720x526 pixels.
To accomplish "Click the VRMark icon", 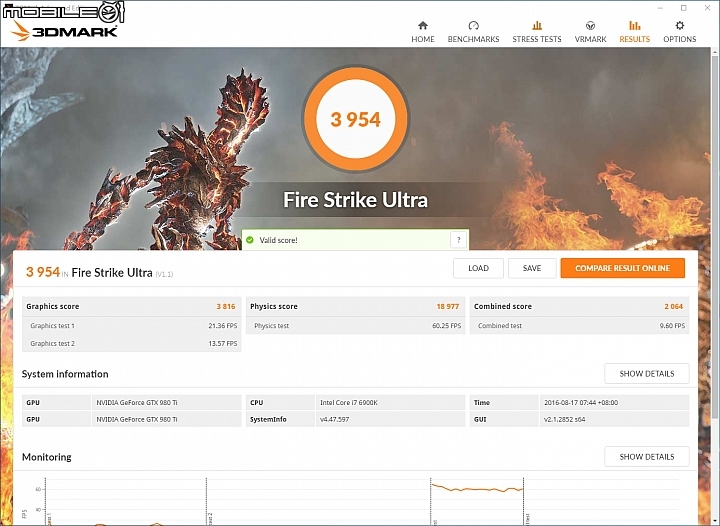I will point(591,25).
